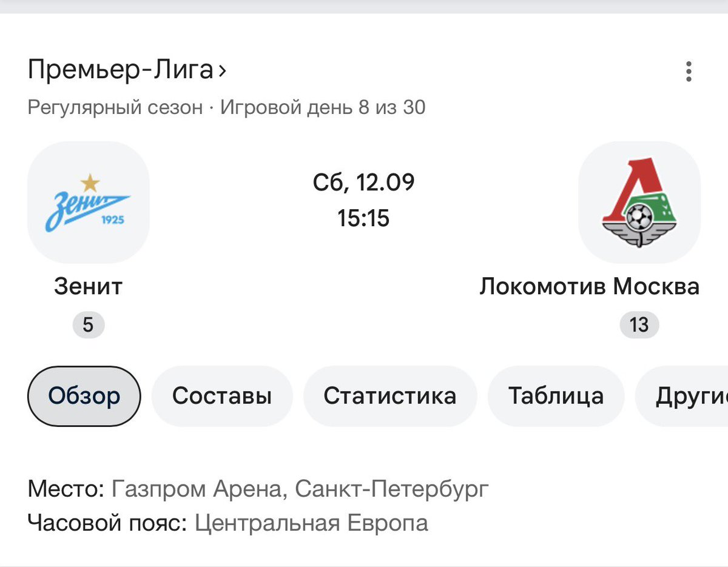The height and width of the screenshot is (567, 728).
Task: Click Zenit's position badge showing 5
Action: point(89,325)
